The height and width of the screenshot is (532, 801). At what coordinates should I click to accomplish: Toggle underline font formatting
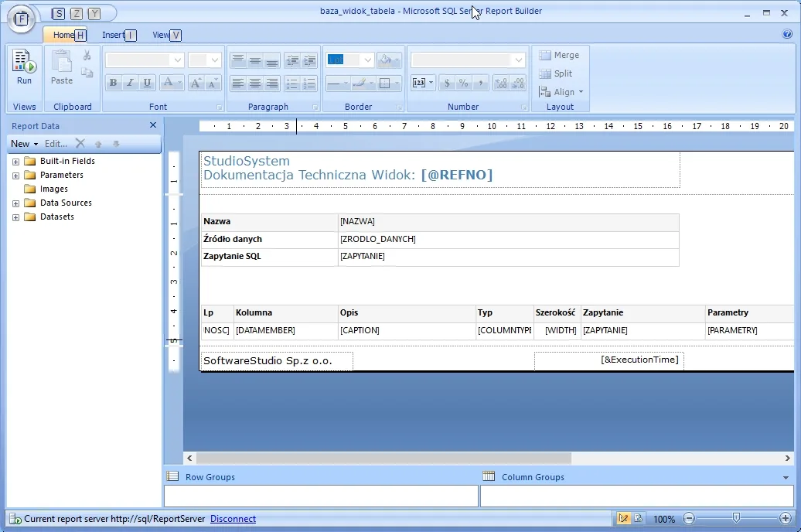click(x=147, y=83)
